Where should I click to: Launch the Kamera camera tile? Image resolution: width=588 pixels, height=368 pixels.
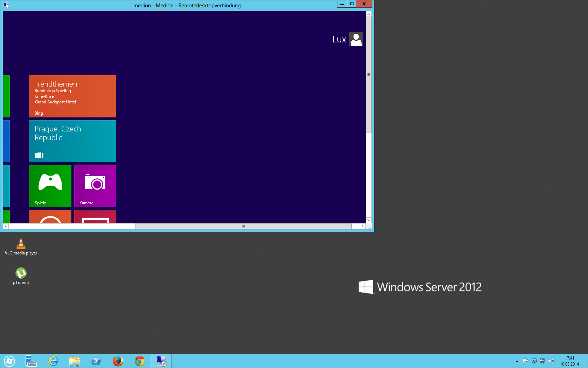coord(95,186)
